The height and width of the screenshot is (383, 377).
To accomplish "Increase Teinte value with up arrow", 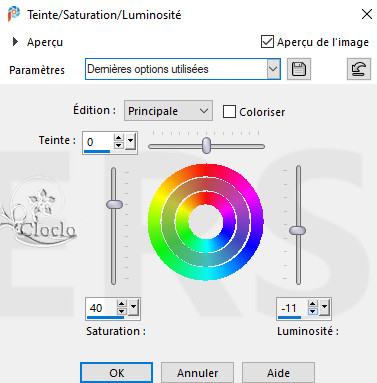I will click(119, 138).
